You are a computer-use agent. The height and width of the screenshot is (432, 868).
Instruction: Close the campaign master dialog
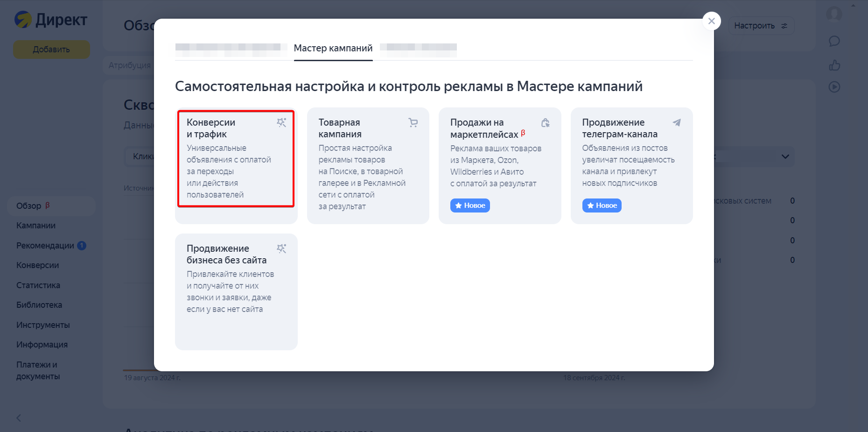coord(711,21)
